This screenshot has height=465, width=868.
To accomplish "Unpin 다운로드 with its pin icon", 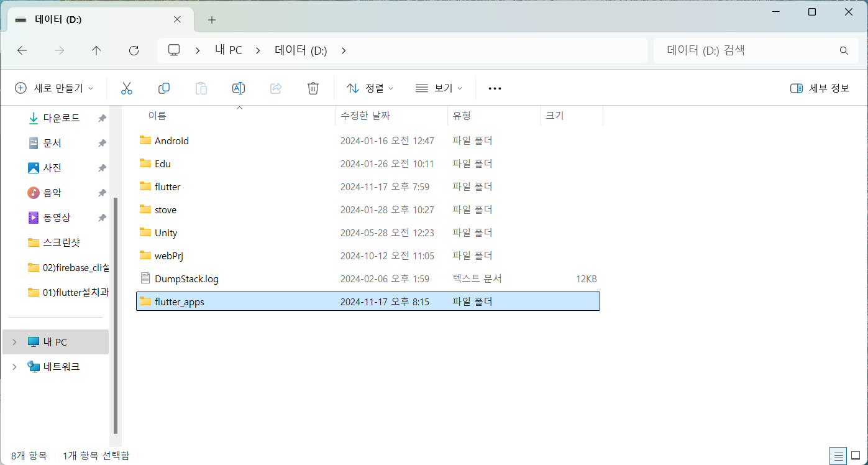I will tap(102, 118).
